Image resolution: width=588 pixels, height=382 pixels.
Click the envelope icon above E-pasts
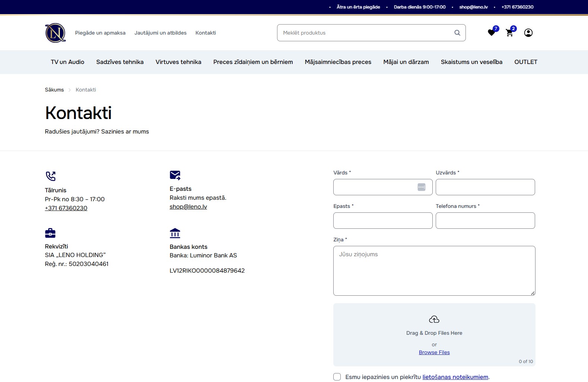(175, 175)
